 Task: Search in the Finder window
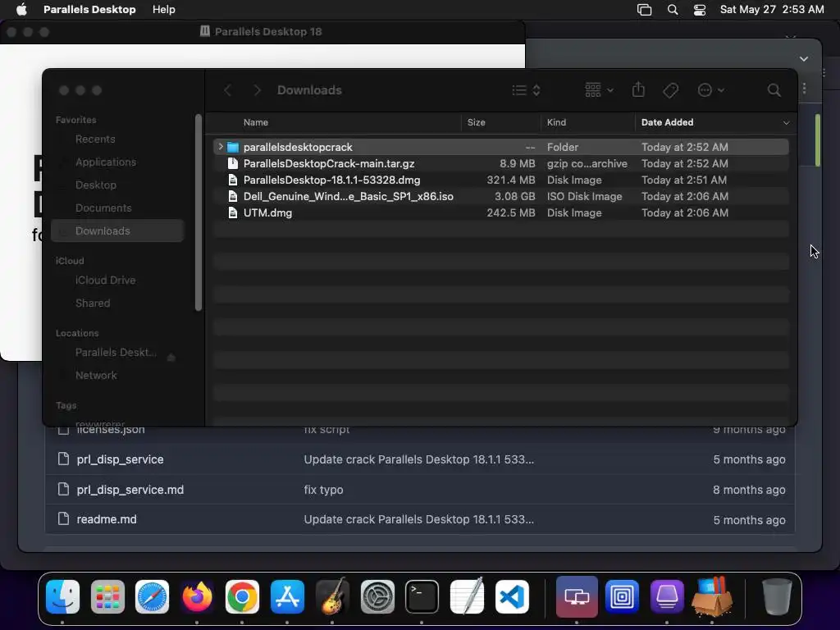(774, 90)
